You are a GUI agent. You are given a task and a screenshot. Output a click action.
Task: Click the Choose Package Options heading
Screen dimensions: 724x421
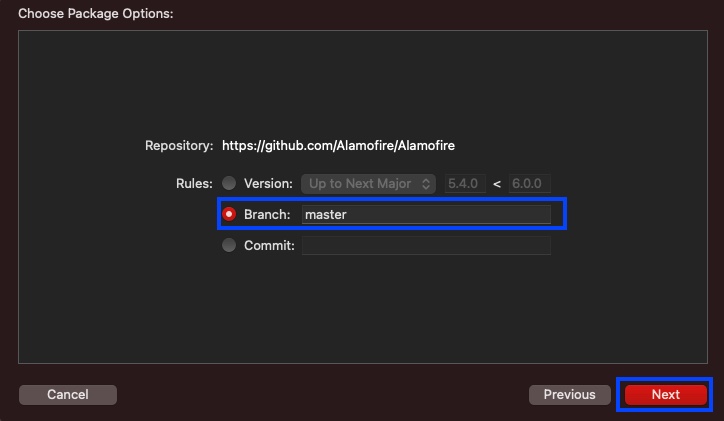coord(96,14)
